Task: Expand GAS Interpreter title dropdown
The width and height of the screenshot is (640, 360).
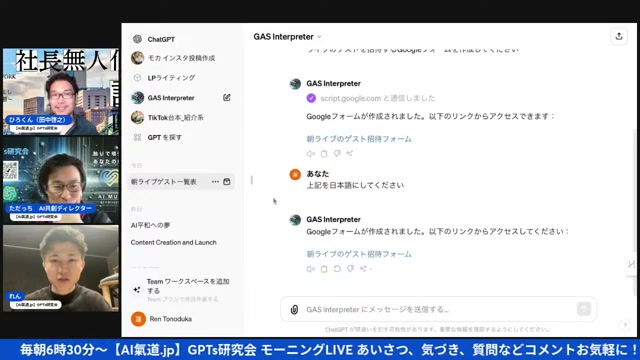Action: [287, 37]
